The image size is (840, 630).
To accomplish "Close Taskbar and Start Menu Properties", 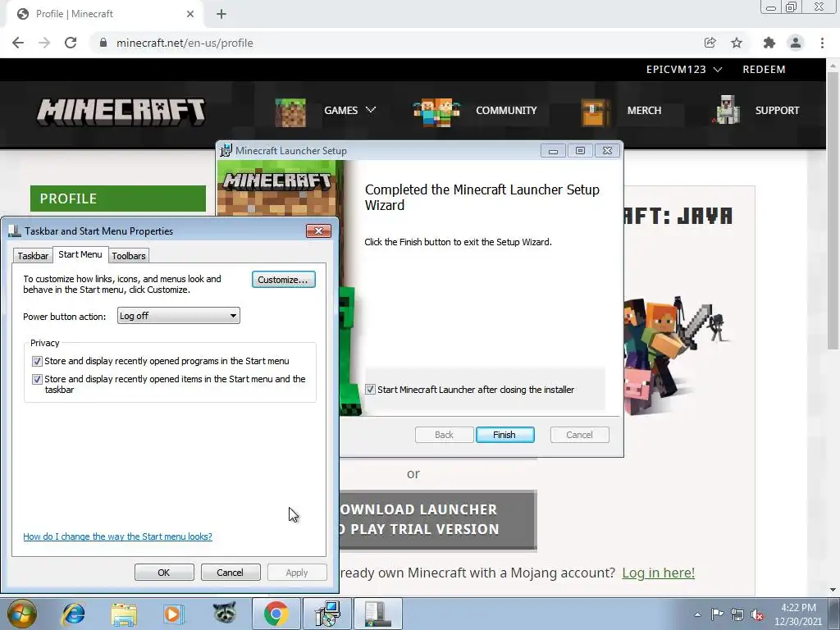I will (x=319, y=231).
